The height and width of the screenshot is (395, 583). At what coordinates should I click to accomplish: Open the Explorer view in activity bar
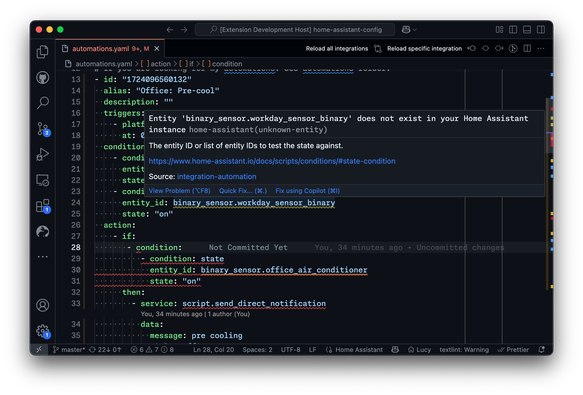pos(43,52)
